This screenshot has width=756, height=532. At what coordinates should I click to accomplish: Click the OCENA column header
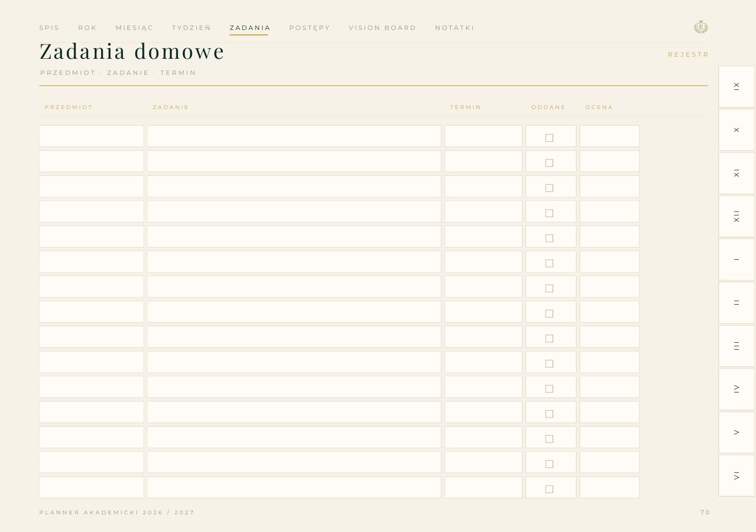(x=599, y=107)
